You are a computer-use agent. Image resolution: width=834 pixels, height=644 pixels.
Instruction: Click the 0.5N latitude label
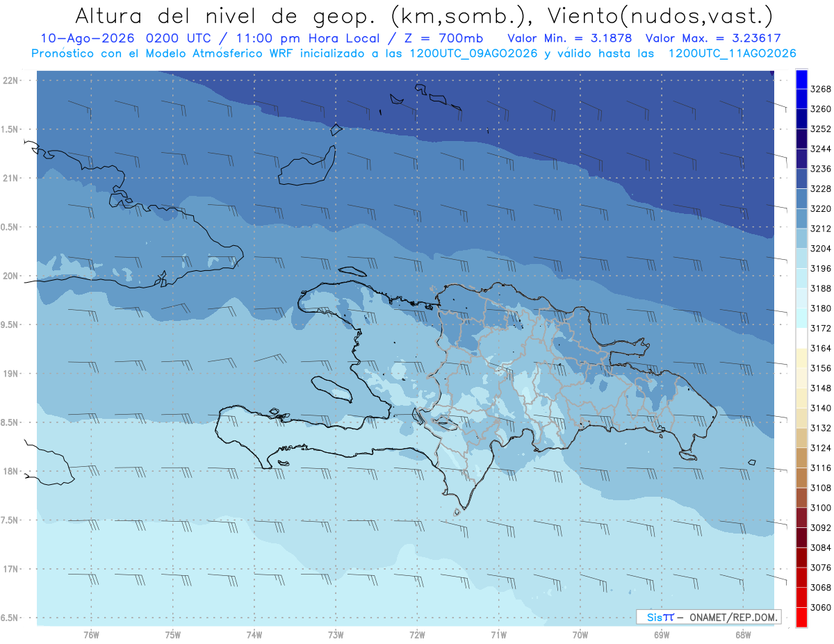pos(10,227)
